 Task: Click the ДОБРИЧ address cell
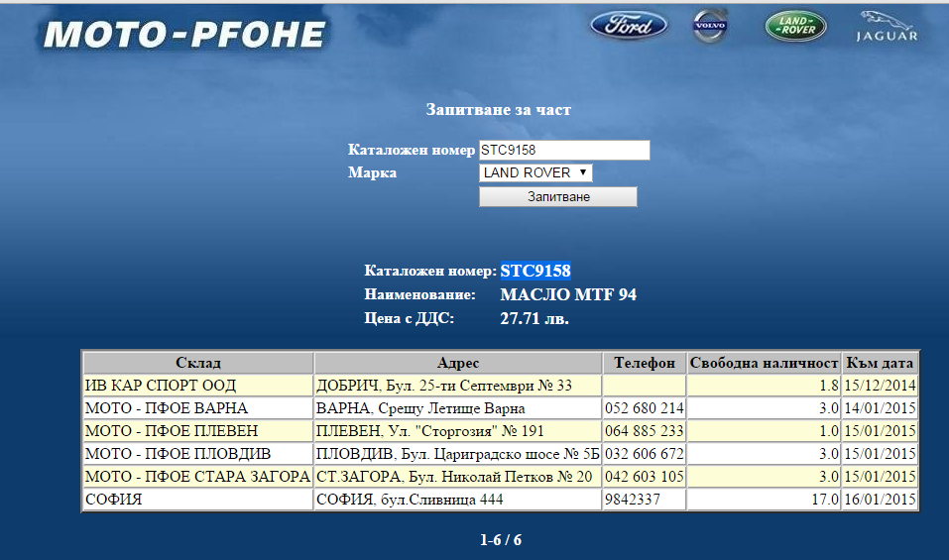tap(457, 386)
